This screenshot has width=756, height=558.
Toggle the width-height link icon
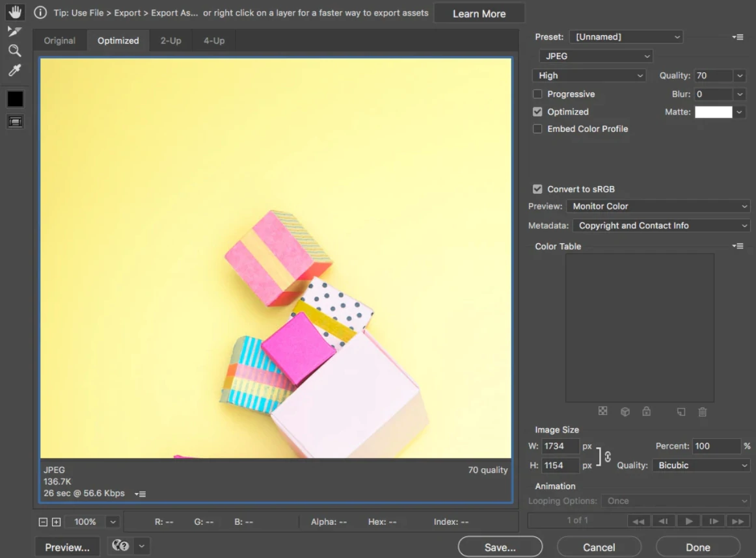coord(608,456)
